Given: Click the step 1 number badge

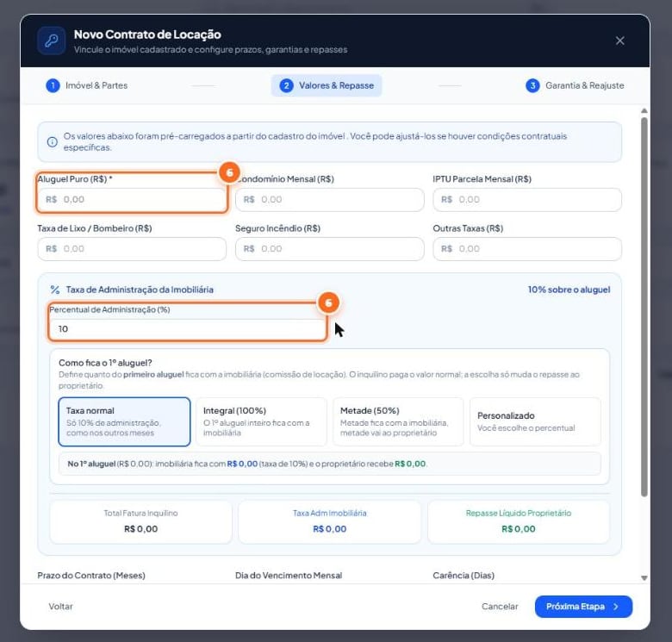Looking at the screenshot, I should coord(53,85).
